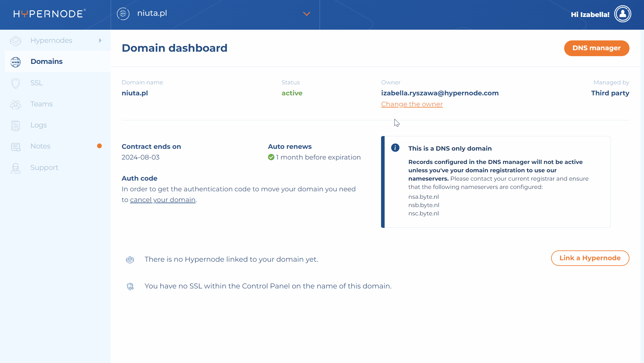Click the nsc.byte.nl nameserver entry
Image resolution: width=644 pixels, height=363 pixels.
(423, 214)
